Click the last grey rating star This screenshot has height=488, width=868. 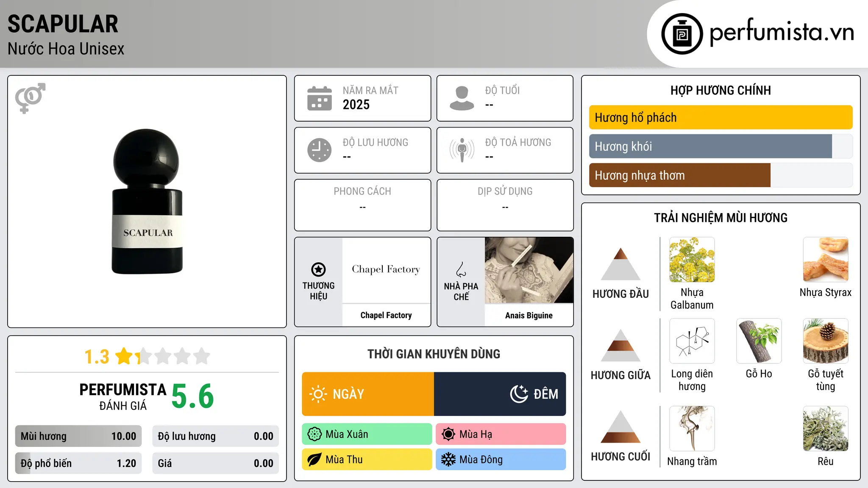coord(202,356)
